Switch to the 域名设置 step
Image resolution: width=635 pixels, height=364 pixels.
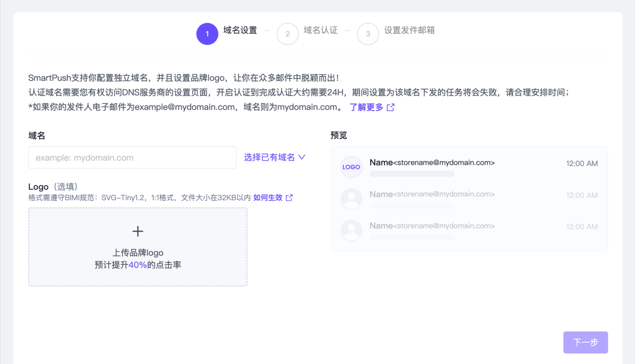point(240,30)
